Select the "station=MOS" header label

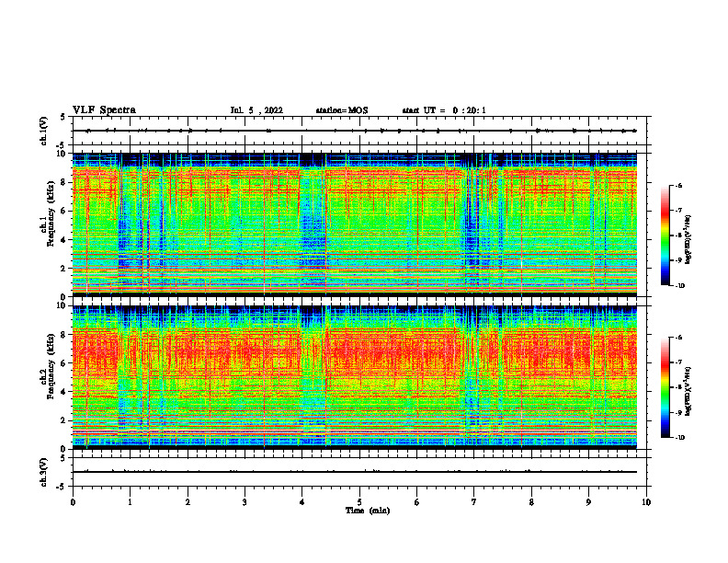(x=342, y=110)
